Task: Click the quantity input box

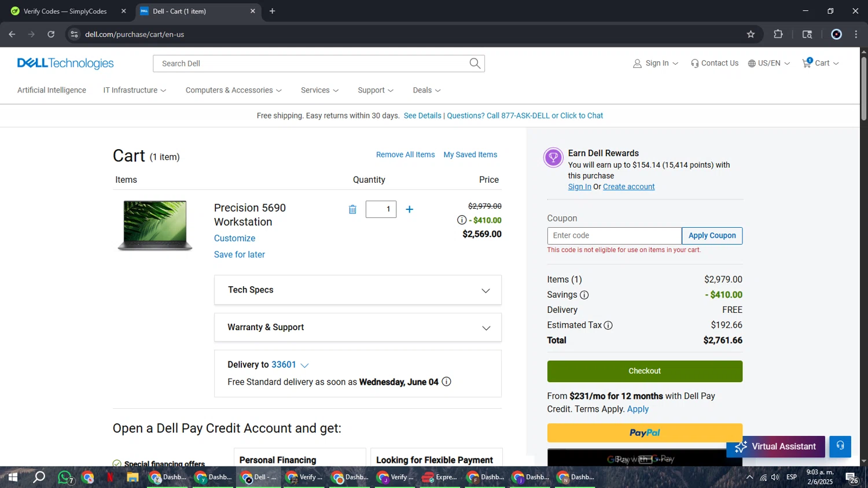Action: tap(381, 209)
